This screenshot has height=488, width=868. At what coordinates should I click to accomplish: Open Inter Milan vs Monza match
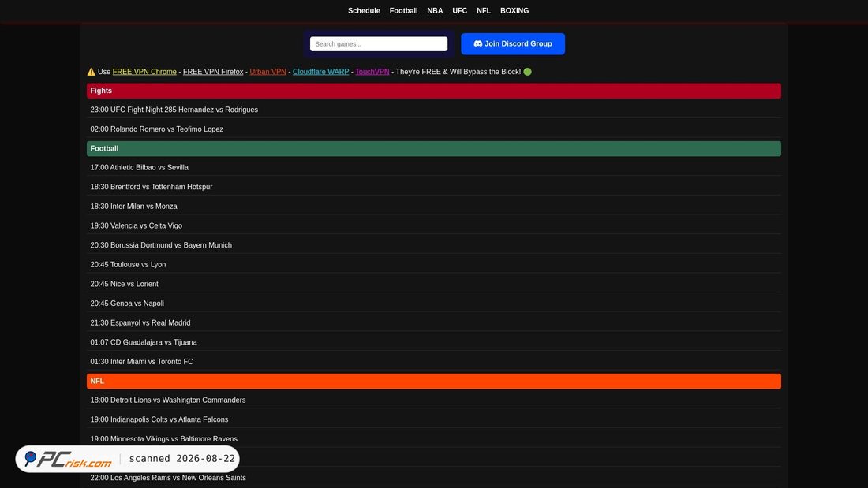coord(433,207)
